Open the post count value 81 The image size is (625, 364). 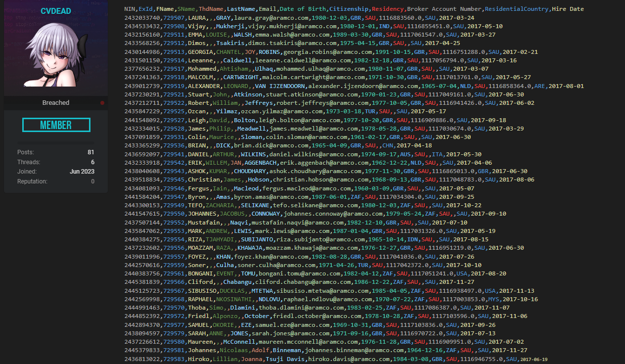pos(90,152)
